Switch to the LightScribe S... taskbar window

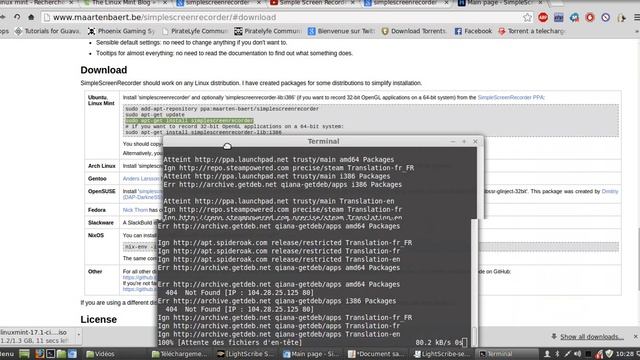(245, 354)
